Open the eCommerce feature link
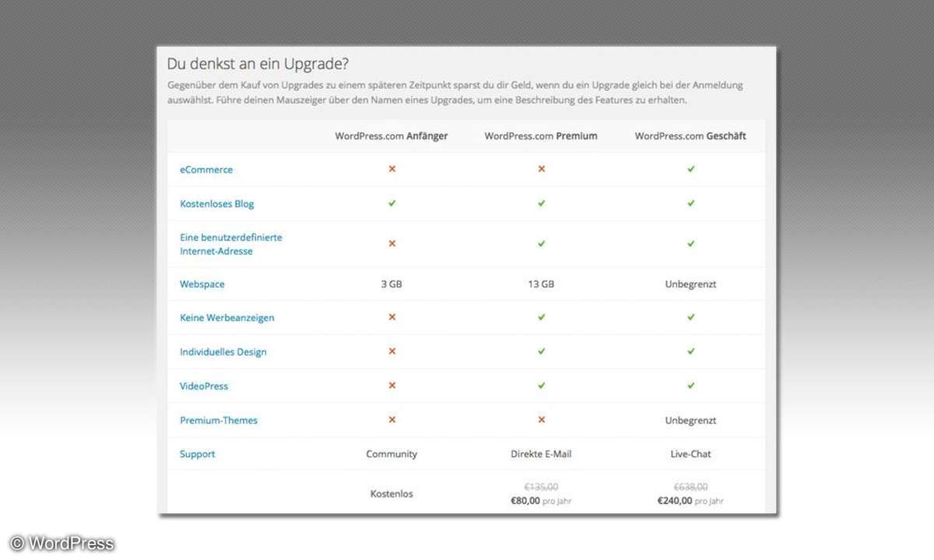 tap(206, 170)
